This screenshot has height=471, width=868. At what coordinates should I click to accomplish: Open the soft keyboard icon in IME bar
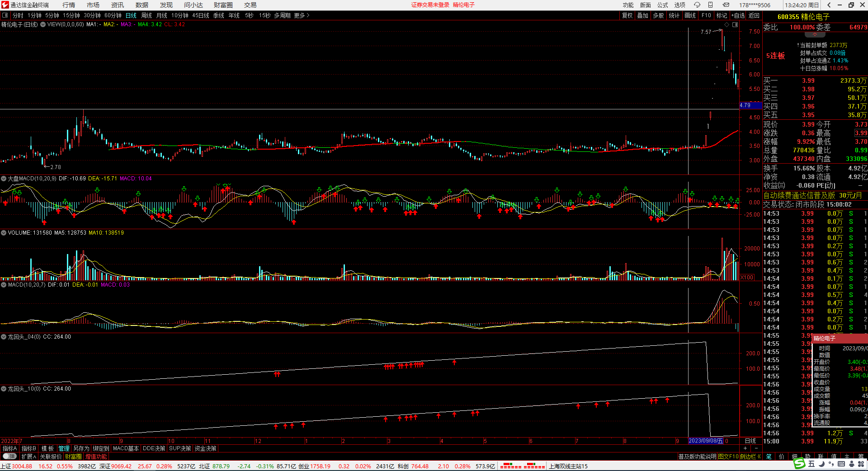click(x=841, y=464)
